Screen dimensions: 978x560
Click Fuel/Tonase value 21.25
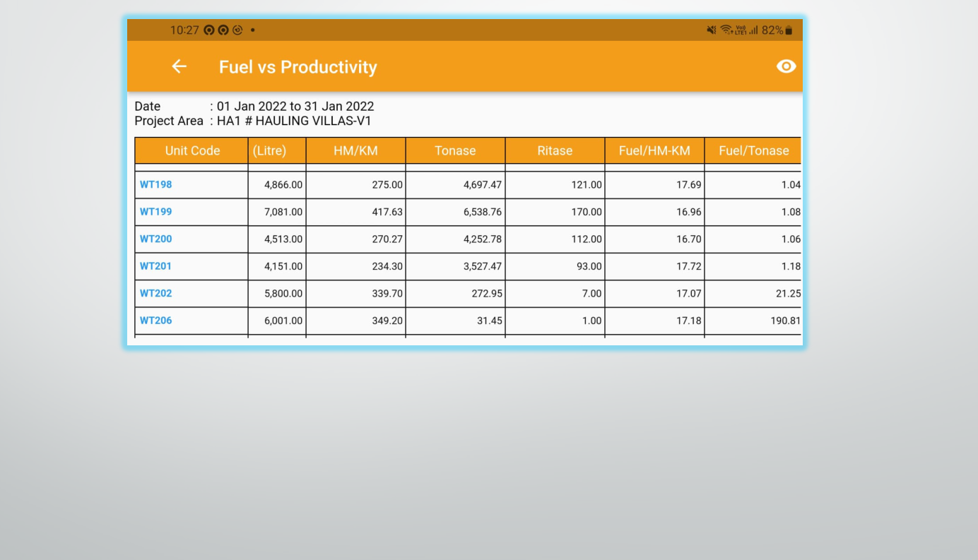click(x=789, y=294)
